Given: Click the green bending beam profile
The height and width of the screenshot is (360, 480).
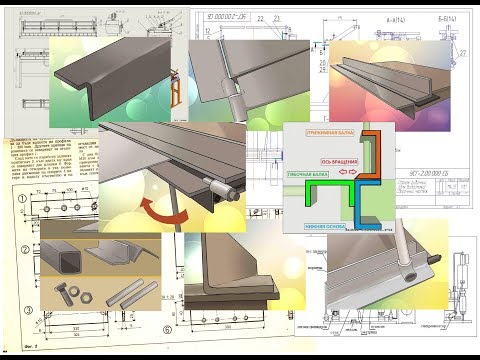Looking at the screenshot, I should 330,193.
